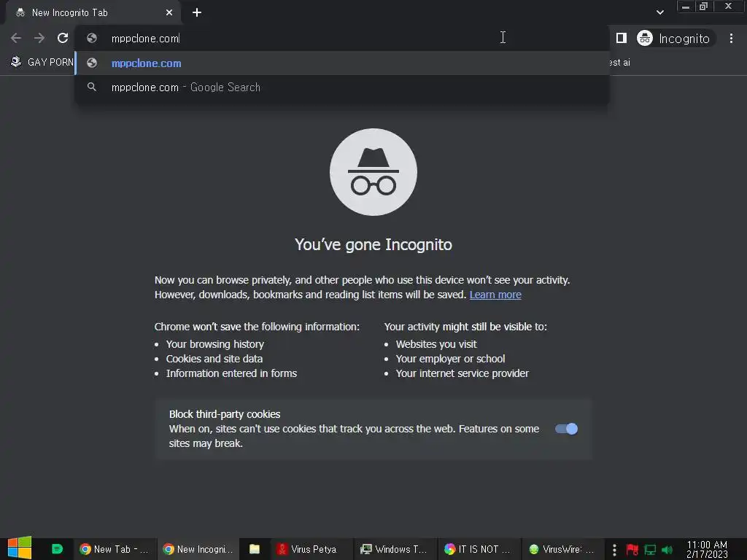Open the clock showing 11:00 AM
This screenshot has width=747, height=560.
click(707, 549)
